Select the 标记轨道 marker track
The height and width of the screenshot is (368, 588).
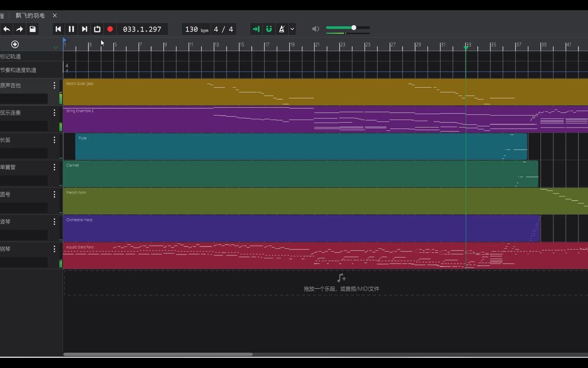click(x=31, y=57)
